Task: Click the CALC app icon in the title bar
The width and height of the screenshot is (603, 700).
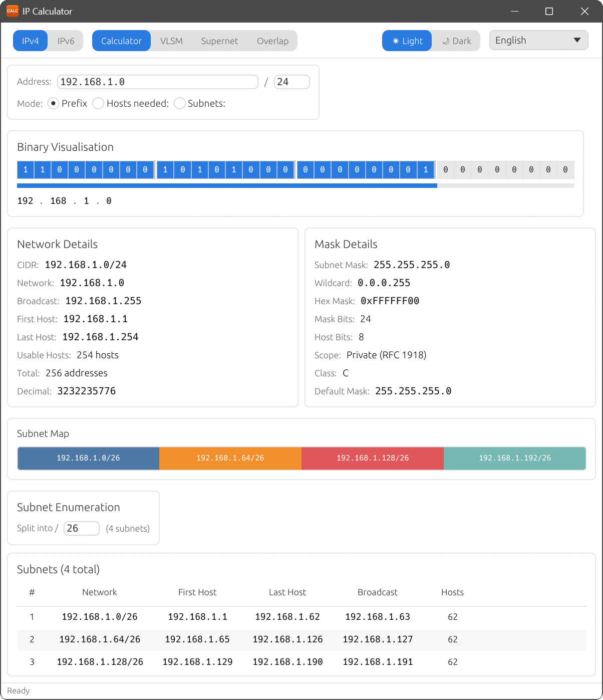Action: pos(12,11)
